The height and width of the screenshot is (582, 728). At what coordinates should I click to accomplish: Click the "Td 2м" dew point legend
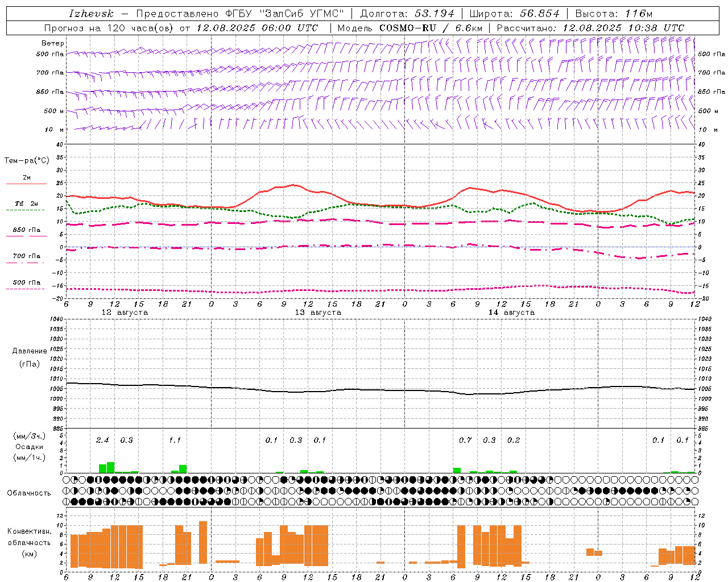point(27,203)
